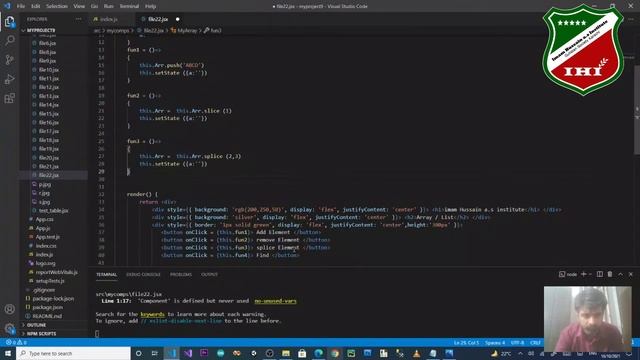The image size is (640, 360).
Task: Click the Visual Studio purple taskbar icon
Action: tap(188, 353)
